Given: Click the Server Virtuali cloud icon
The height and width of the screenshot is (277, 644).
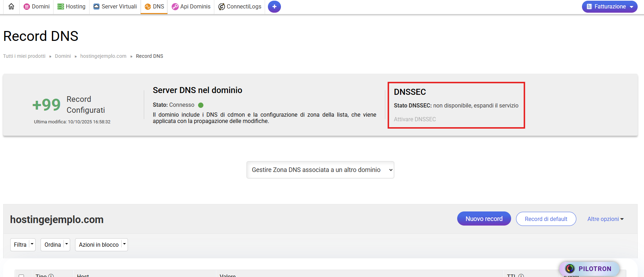Looking at the screenshot, I should pos(96,7).
